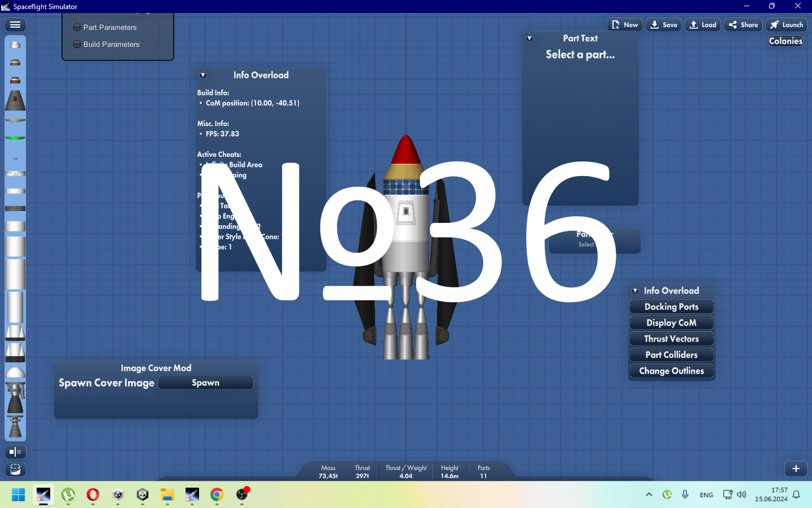Choose the white segmented ring part
The image size is (812, 508).
pyautogui.click(x=15, y=174)
